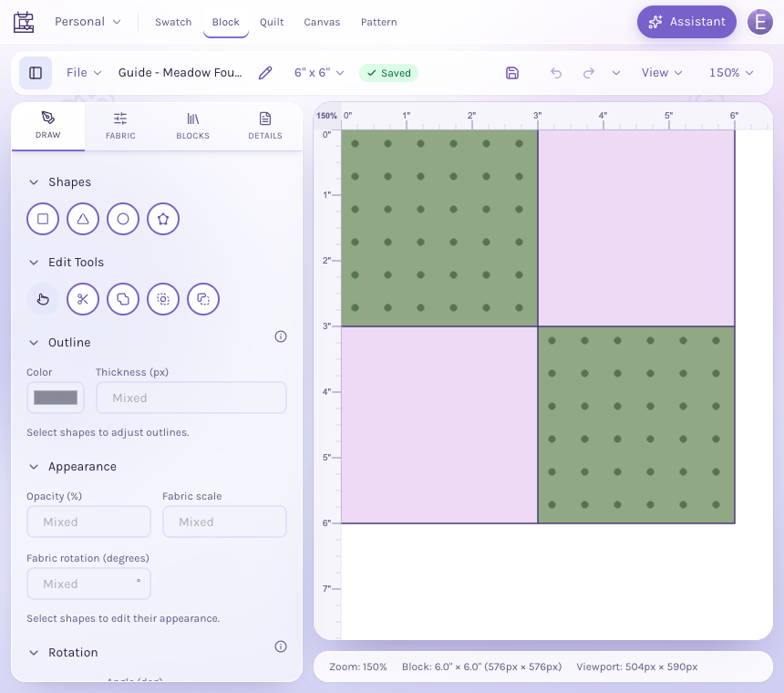Open the Details panel tab
This screenshot has width=784, height=693.
(265, 126)
